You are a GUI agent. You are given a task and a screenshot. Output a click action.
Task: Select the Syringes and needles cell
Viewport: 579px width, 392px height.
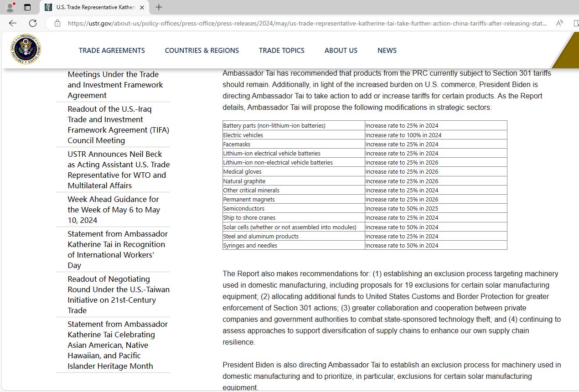[x=294, y=245]
